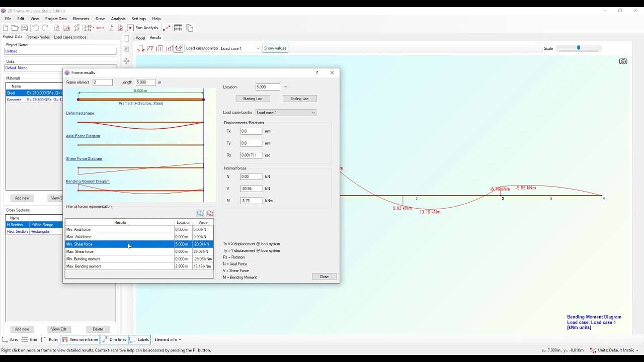Open the info document toolbar icon
Image resolution: width=644 pixels, height=362 pixels.
[111, 28]
